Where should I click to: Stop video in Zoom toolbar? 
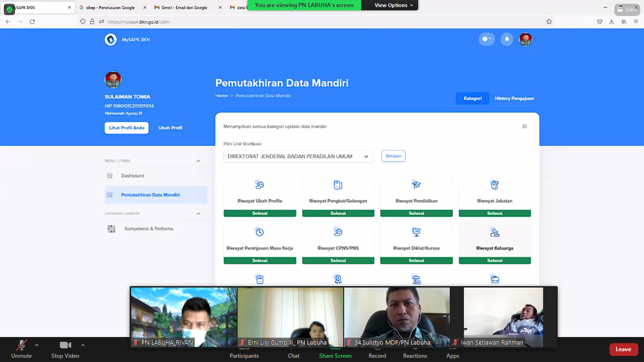[65, 349]
